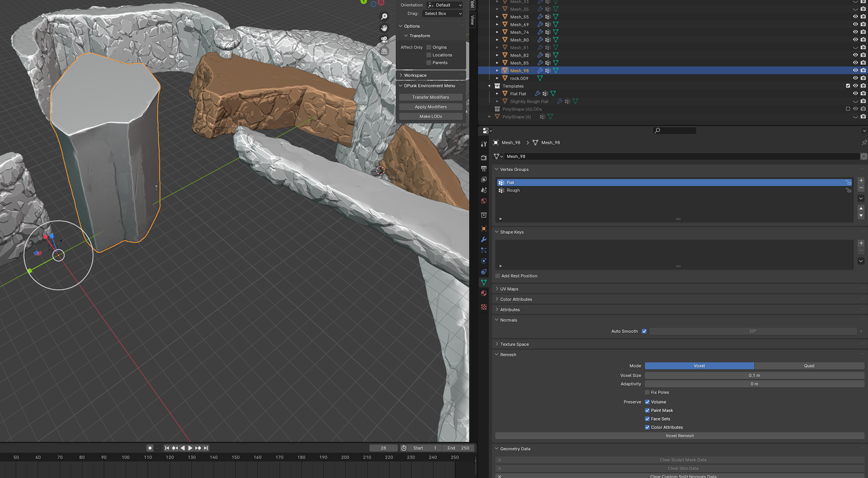Screen dimensions: 868x478
Task: Uncheck Preserve Volume checkbox
Action: pos(647,402)
